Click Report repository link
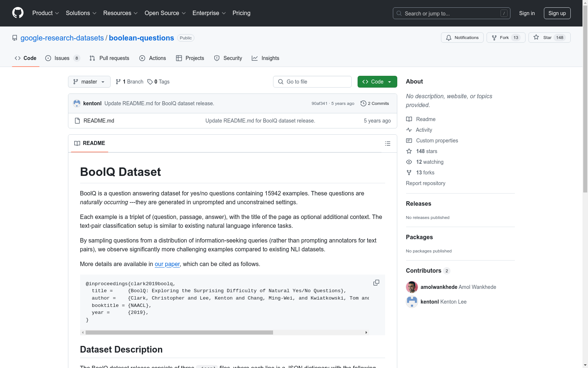This screenshot has width=588, height=368. tap(426, 183)
